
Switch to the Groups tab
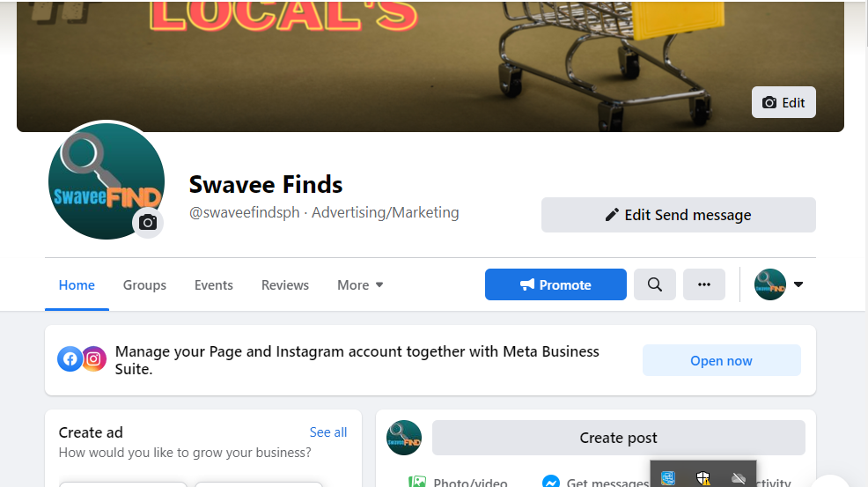144,285
